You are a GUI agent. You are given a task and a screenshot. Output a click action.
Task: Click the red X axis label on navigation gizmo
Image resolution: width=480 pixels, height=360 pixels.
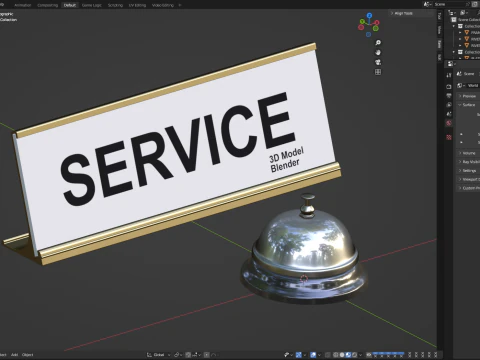pyautogui.click(x=377, y=22)
